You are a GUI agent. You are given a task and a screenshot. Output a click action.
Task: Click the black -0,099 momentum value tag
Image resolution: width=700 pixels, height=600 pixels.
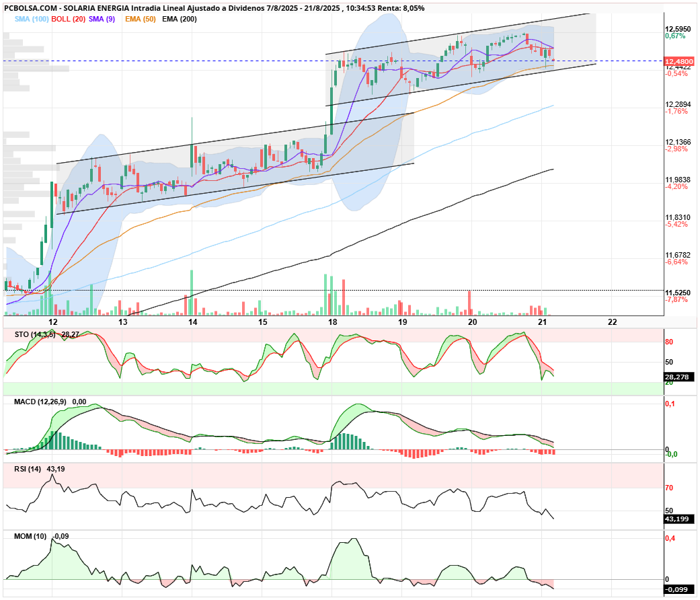679,590
